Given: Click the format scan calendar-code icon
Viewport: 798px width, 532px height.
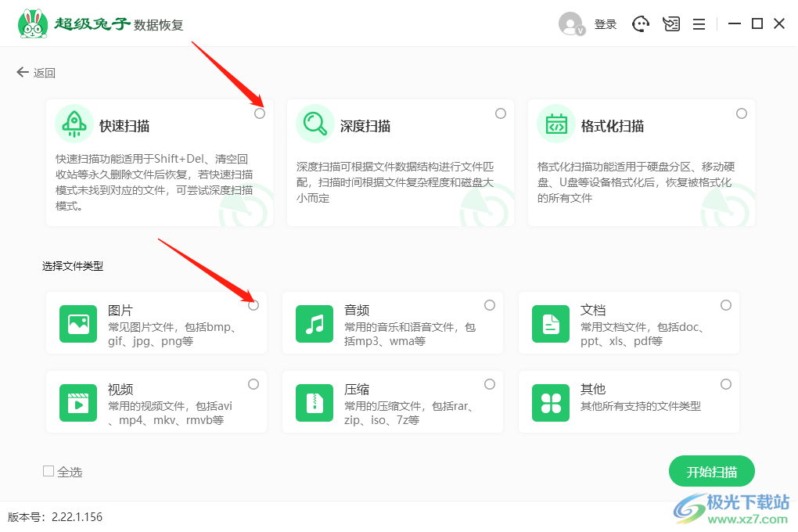Looking at the screenshot, I should 556,124.
